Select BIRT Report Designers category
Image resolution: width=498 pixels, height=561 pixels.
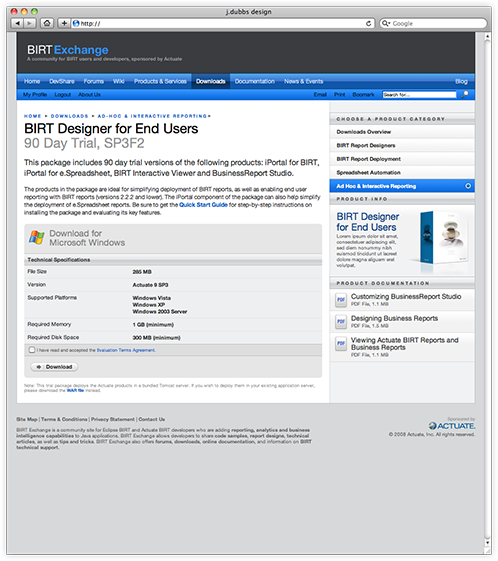point(402,145)
